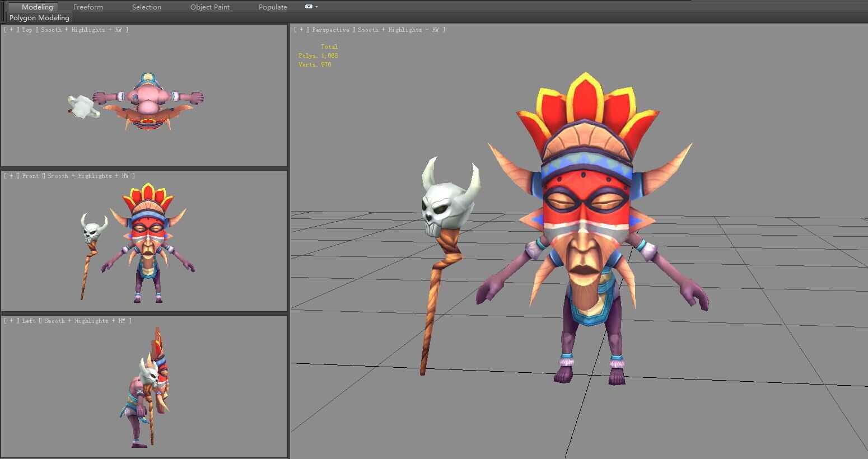Click the Perspective viewport view label
This screenshot has height=459, width=868.
click(330, 30)
